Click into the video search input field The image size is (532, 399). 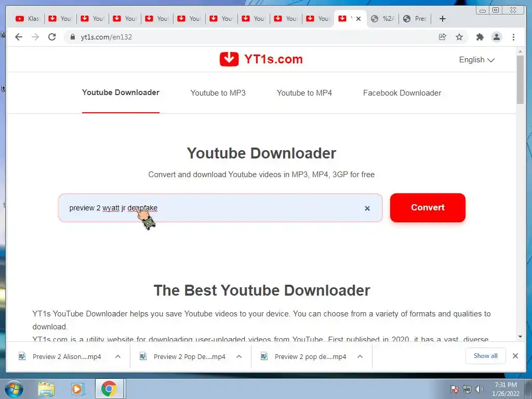[220, 208]
